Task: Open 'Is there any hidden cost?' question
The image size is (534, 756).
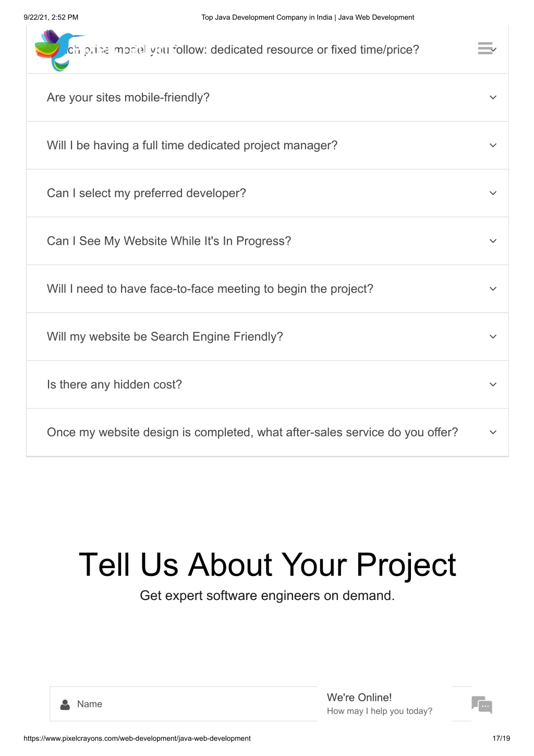Action: point(268,385)
